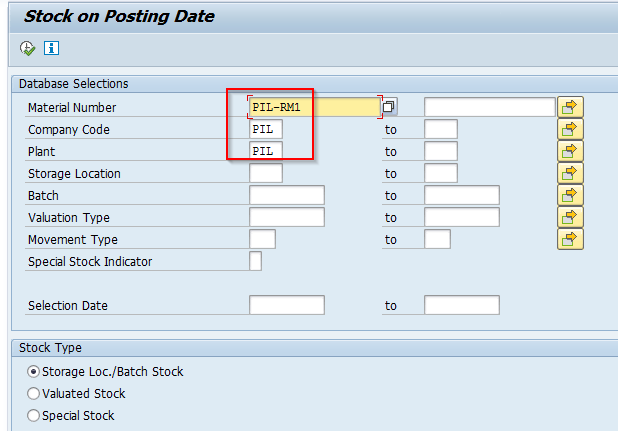Click the Selection Date to field
Screen dimensions: 618x431
[x=462, y=305]
